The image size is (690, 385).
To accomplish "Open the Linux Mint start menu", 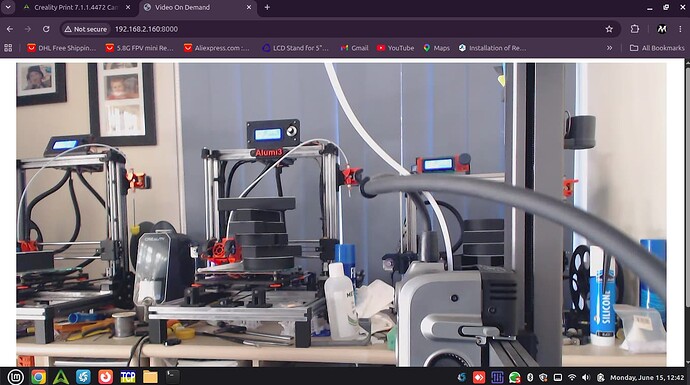I will (16, 377).
